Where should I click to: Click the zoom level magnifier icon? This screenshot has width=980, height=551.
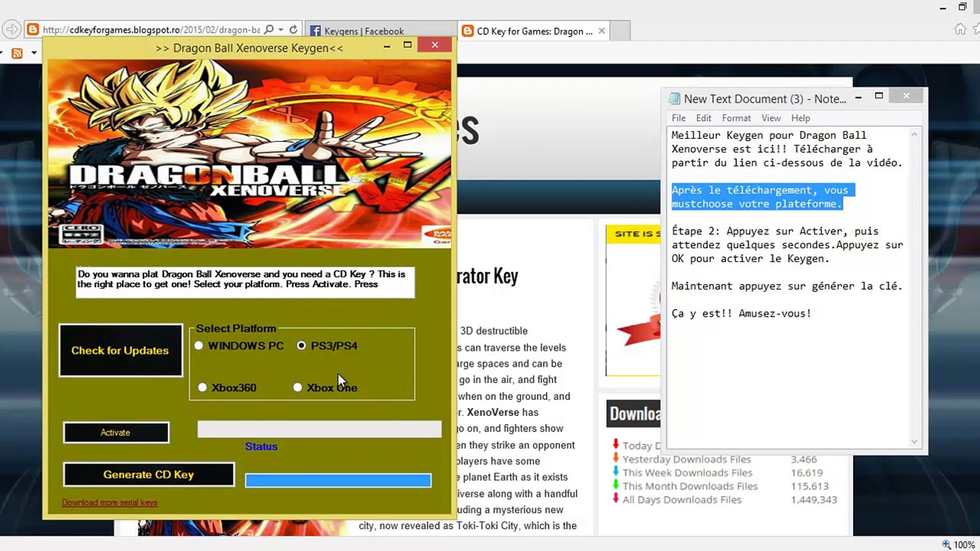(x=946, y=544)
